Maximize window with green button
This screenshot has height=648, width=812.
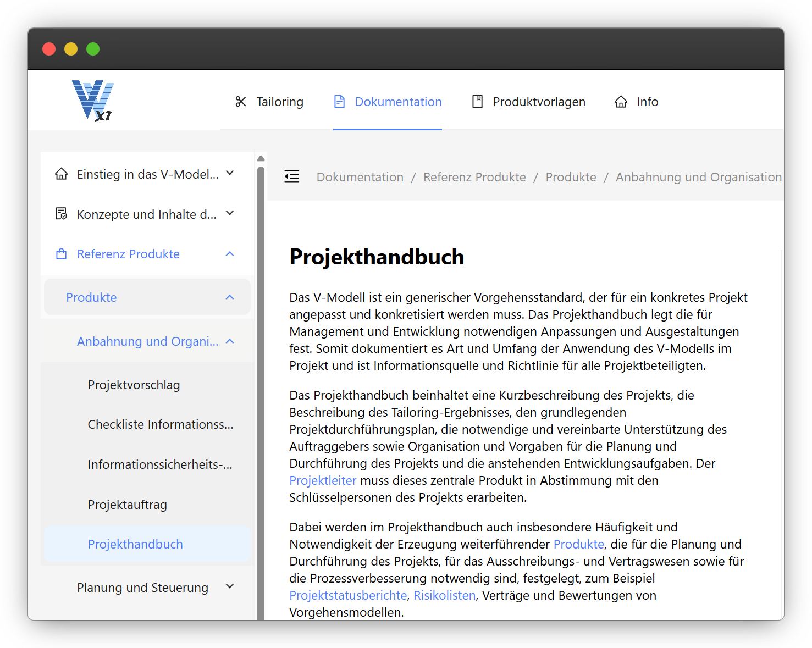[93, 49]
